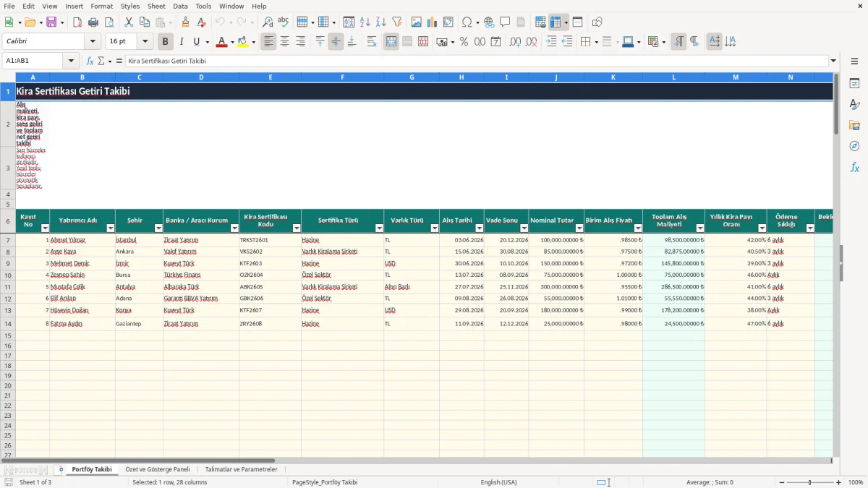Click in the formula input line
The width and height of the screenshot is (868, 488).
click(476, 61)
